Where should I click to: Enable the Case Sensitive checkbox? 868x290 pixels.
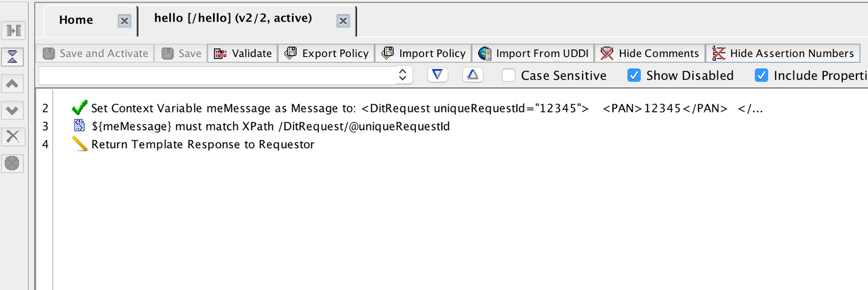(508, 75)
